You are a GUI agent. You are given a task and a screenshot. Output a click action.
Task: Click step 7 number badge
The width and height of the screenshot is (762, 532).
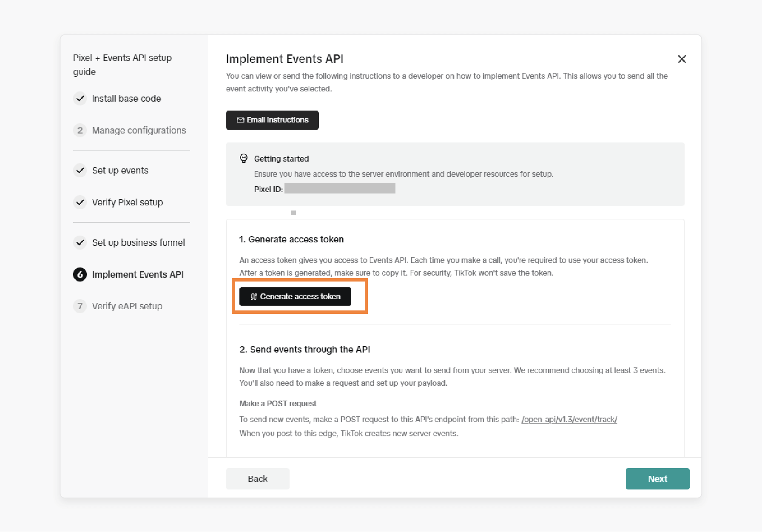80,306
